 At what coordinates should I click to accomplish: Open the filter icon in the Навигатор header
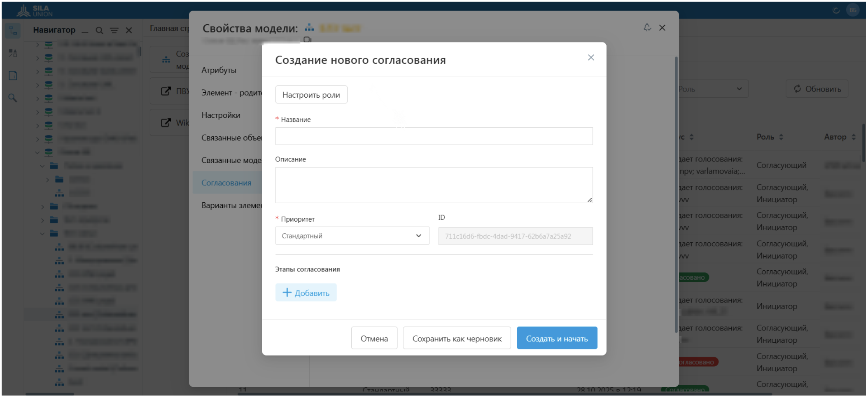114,30
